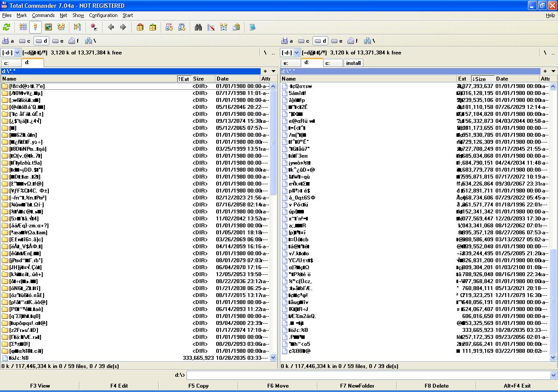Sort right panel by the Size column header

click(483, 79)
